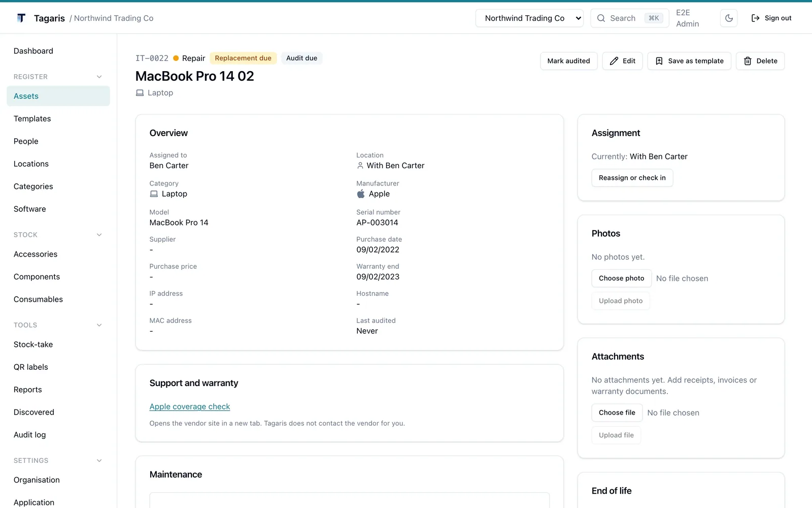Click the Choose file button in Attachments
Image resolution: width=812 pixels, height=508 pixels.
coord(617,412)
